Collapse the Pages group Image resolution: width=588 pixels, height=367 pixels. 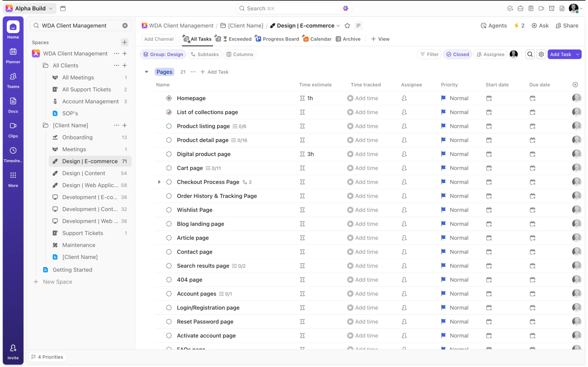[x=147, y=72]
